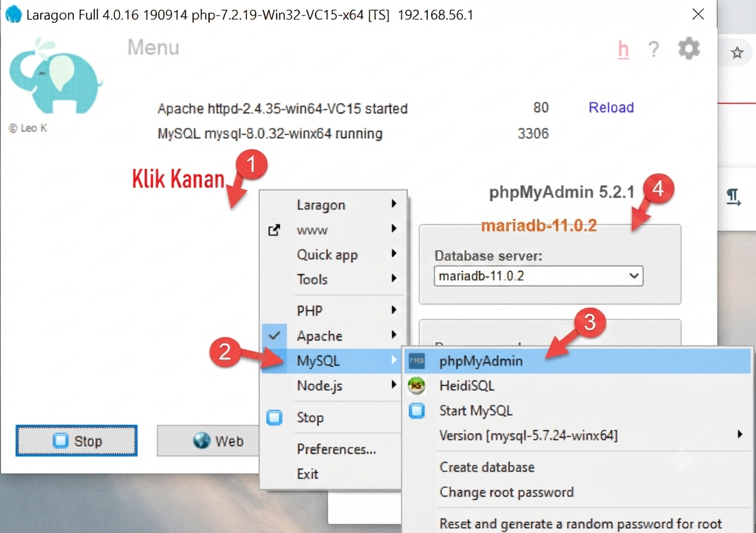Click the www external link icon
756x533 pixels.
[x=274, y=230]
